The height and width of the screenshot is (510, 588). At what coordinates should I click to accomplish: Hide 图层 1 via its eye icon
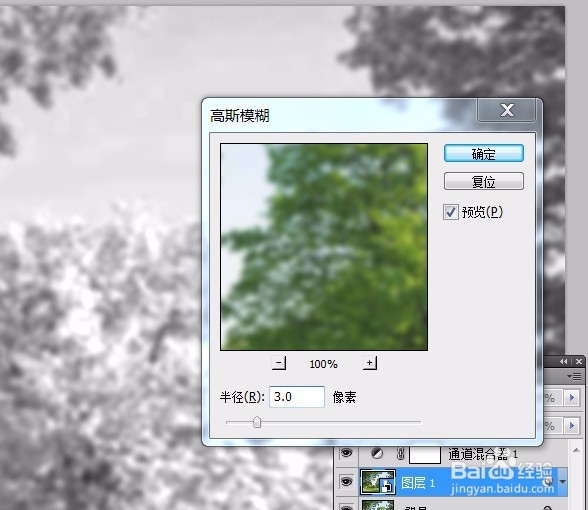pyautogui.click(x=346, y=482)
